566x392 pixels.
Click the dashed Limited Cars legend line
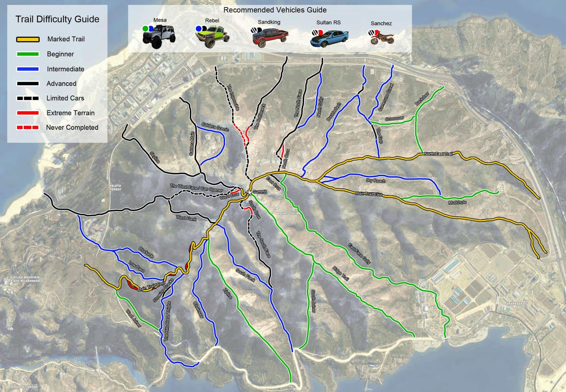[28, 98]
